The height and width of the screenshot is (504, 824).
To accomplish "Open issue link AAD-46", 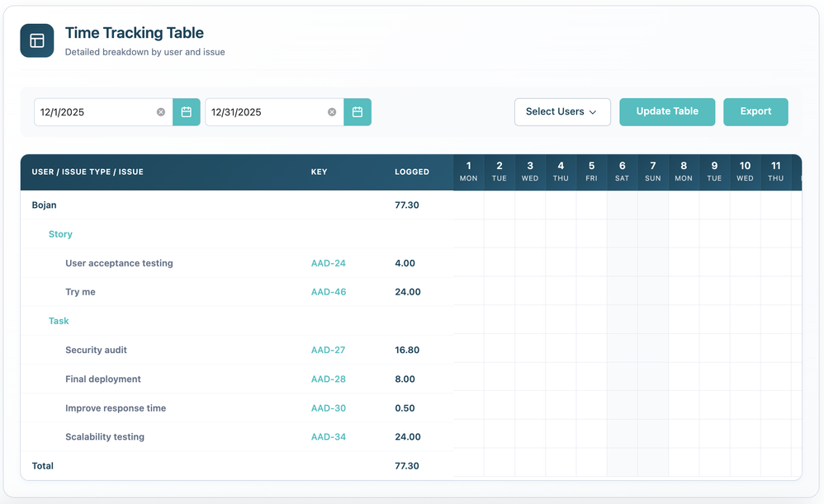I will click(329, 292).
